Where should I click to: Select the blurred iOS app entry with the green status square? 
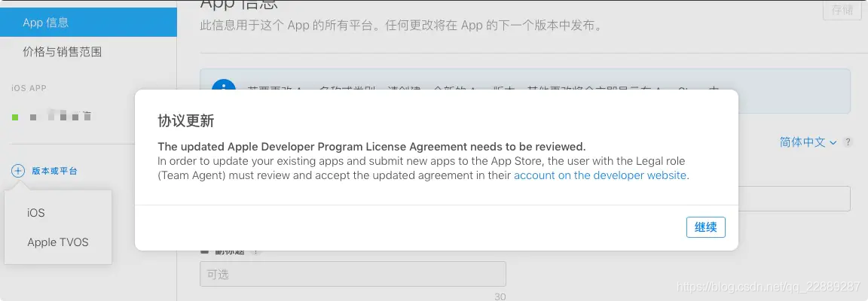[x=53, y=117]
